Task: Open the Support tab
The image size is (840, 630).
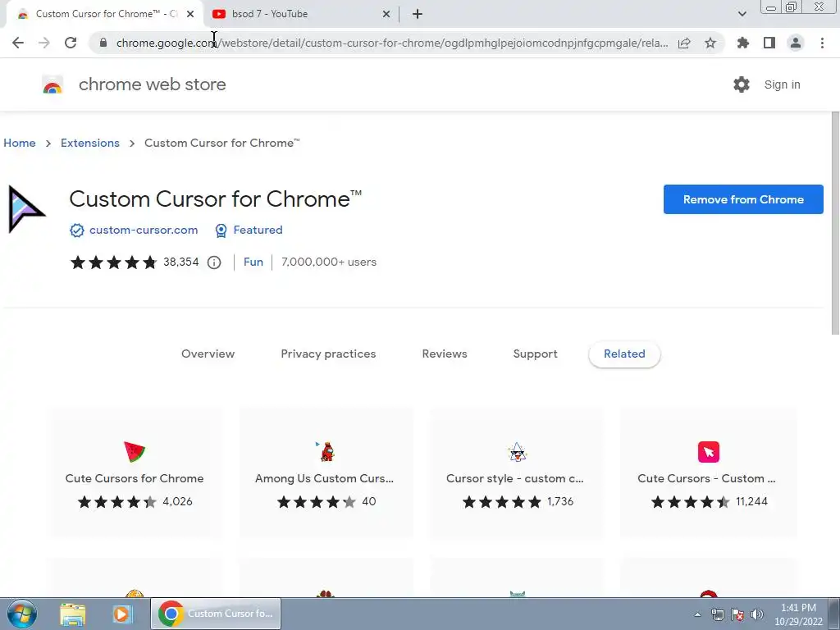Action: pos(535,354)
